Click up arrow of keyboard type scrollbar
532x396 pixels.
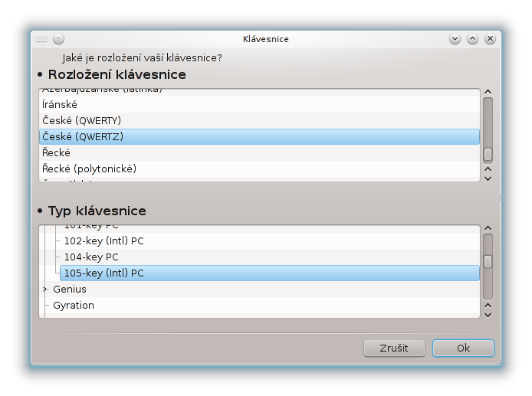(x=488, y=228)
